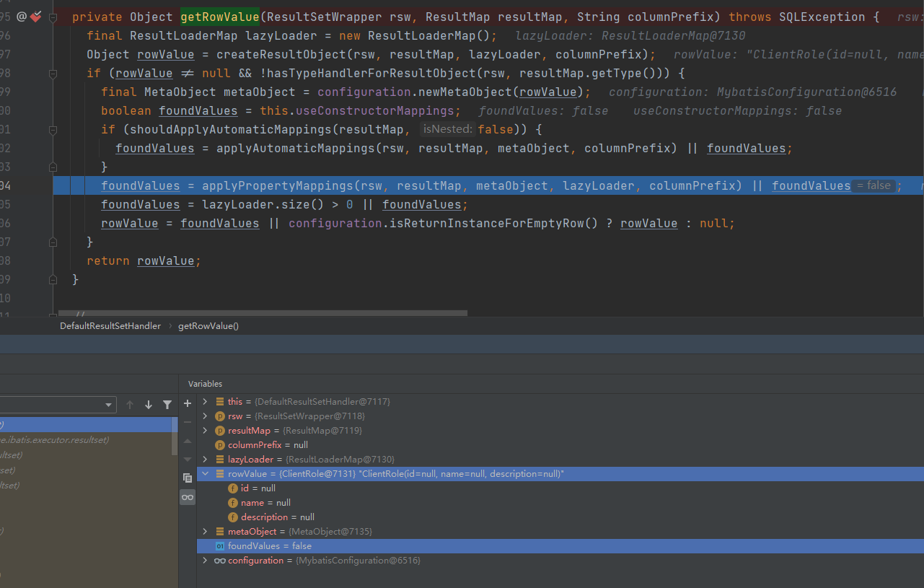Click the Remove Watch minus icon
Screen dimensions: 924x588
[x=188, y=422]
